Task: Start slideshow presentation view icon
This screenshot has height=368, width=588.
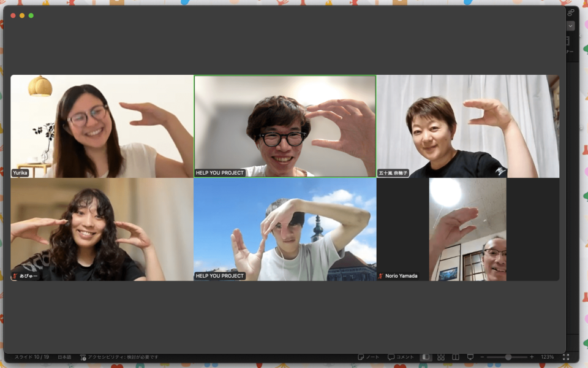Action: click(470, 357)
